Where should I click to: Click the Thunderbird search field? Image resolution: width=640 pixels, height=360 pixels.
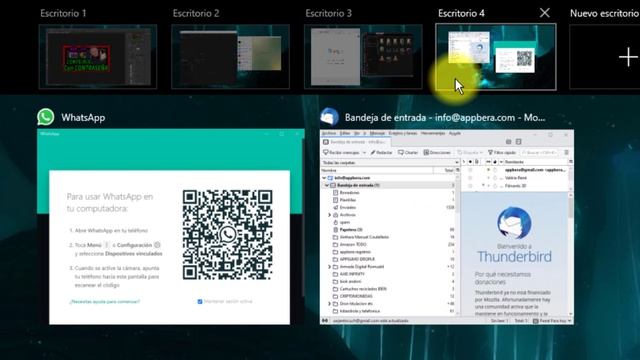539,153
